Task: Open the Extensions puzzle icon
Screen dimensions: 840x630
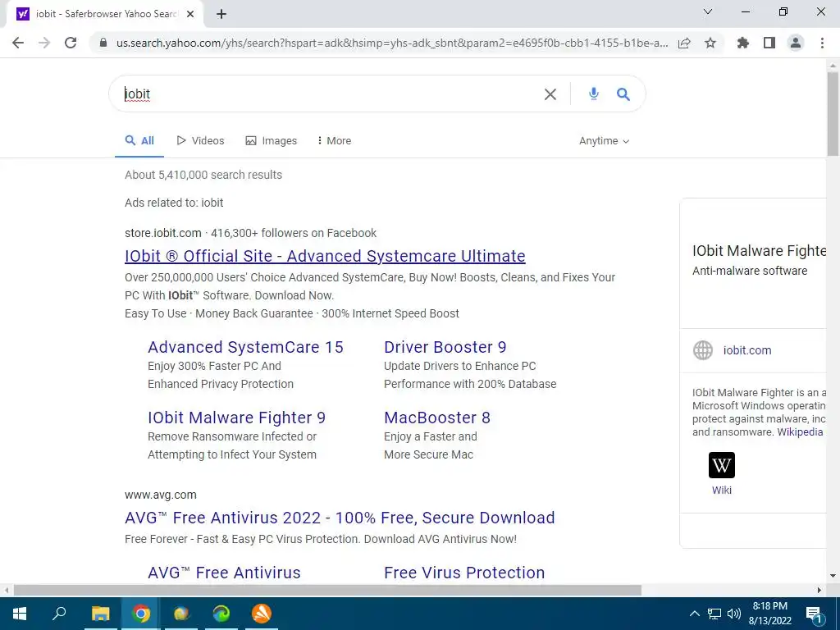Action: click(x=743, y=43)
